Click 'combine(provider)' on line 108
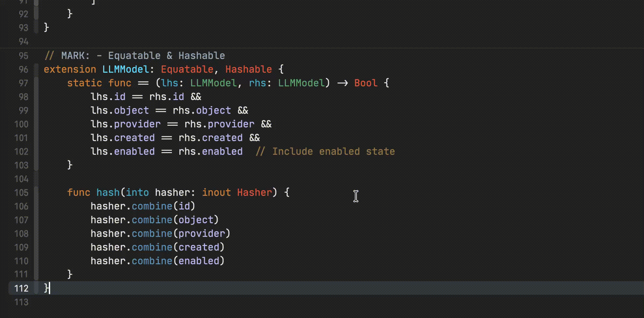Screen dimensions: 644x318 click(x=181, y=234)
